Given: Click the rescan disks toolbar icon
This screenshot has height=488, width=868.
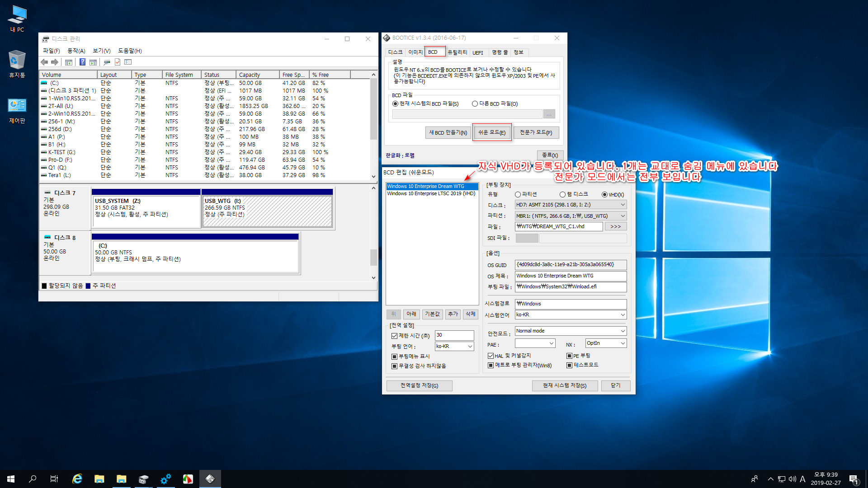Looking at the screenshot, I should [107, 62].
